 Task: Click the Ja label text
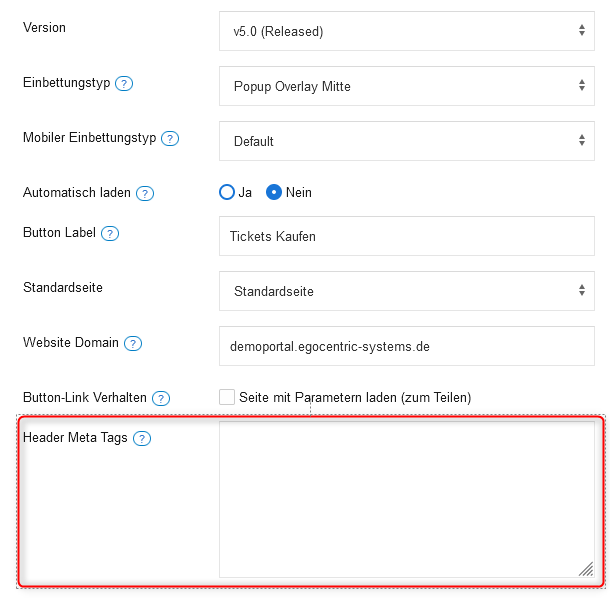pyautogui.click(x=245, y=192)
